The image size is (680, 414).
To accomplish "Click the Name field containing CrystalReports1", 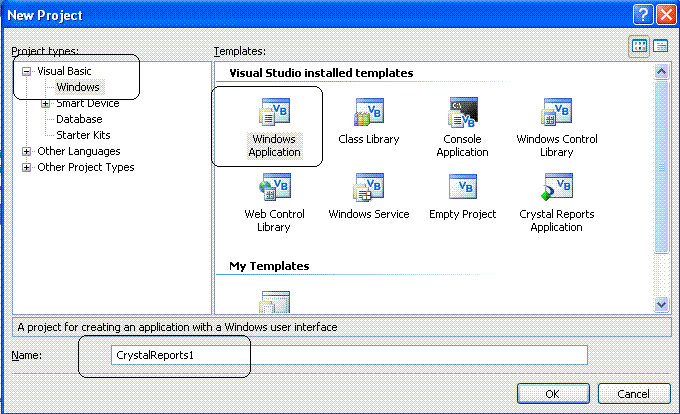I will (349, 355).
